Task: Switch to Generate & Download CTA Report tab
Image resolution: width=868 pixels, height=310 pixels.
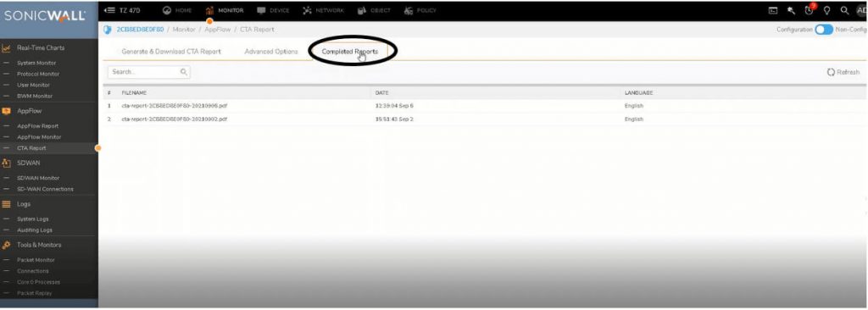Action: (x=171, y=52)
